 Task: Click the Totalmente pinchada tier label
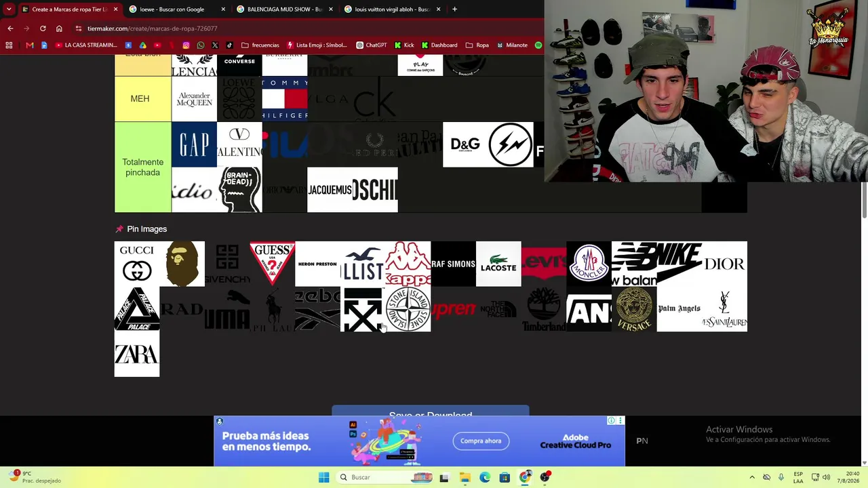click(x=142, y=167)
